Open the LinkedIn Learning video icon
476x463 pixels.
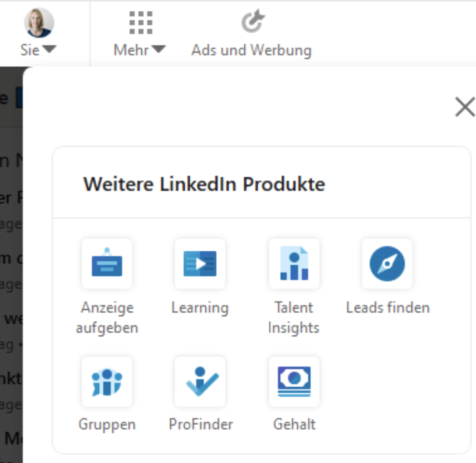pos(200,264)
